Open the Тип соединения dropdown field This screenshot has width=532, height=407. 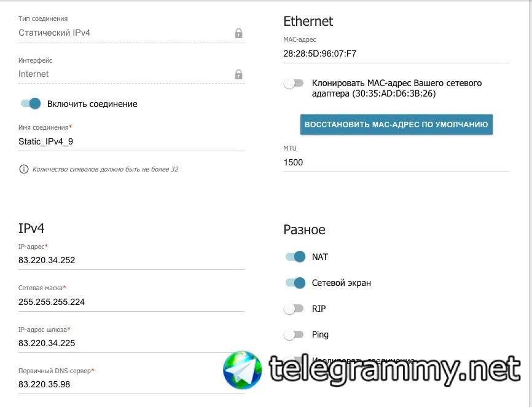pos(131,33)
